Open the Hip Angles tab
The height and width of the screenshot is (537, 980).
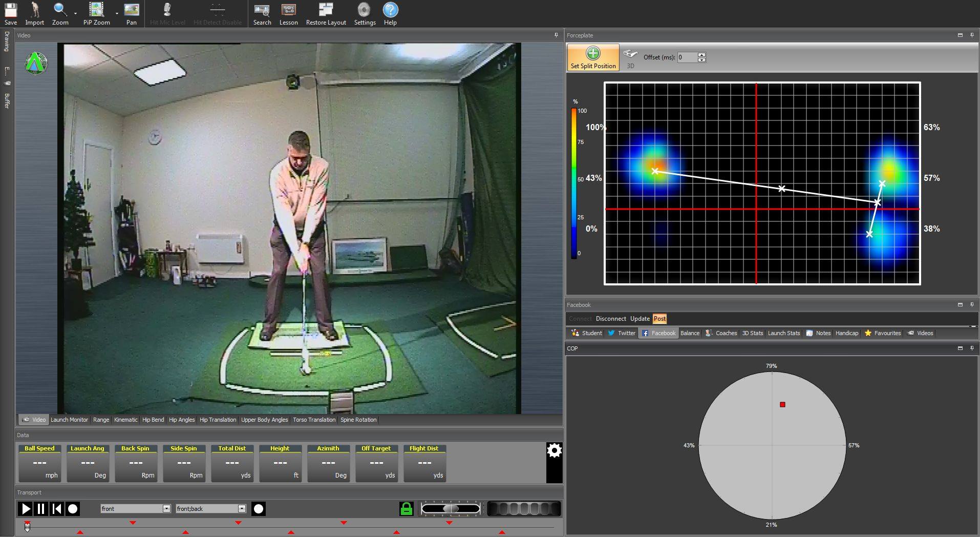pos(182,420)
